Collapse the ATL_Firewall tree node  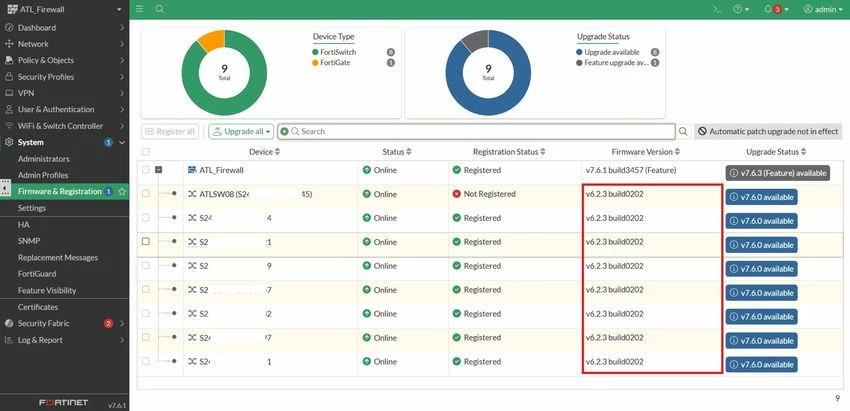[159, 170]
